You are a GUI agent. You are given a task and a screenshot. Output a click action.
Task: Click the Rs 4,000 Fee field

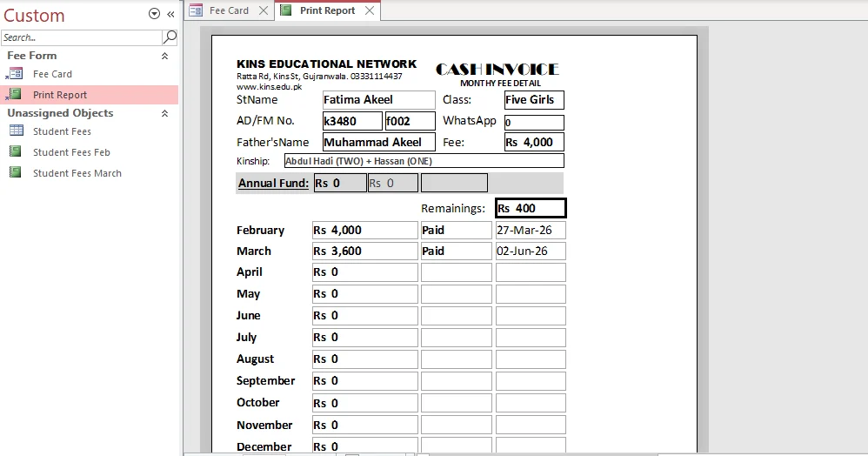[534, 142]
